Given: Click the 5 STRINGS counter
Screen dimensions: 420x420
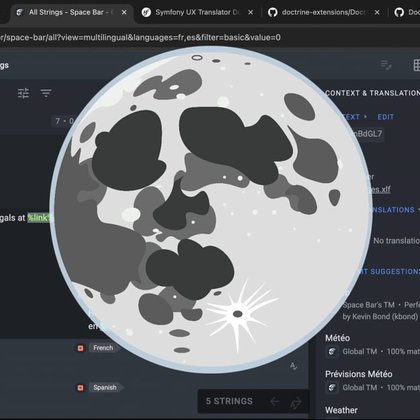Looking at the screenshot, I should tap(229, 401).
